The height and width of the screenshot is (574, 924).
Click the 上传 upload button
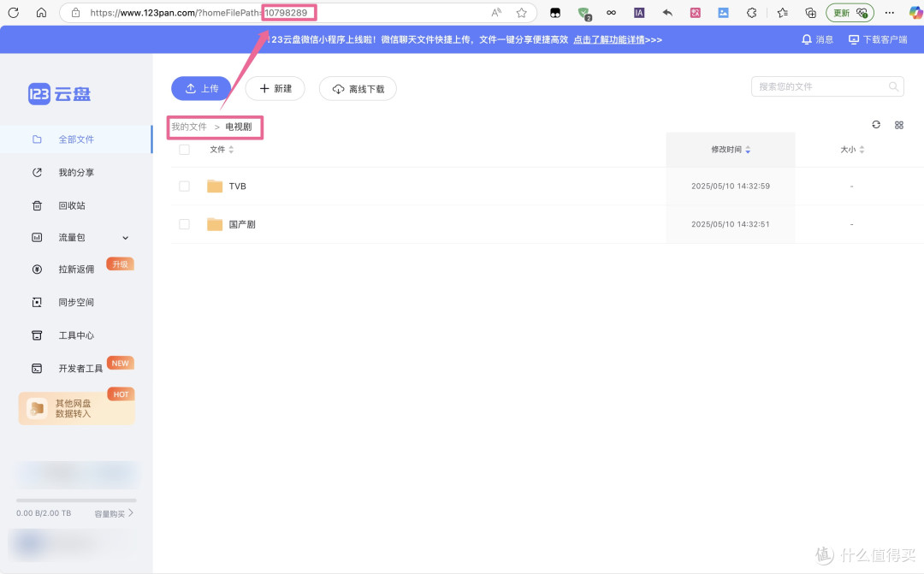(201, 88)
